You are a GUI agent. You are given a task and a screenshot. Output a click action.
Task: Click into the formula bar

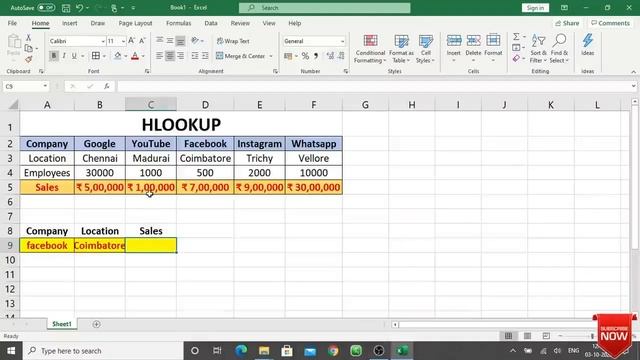click(x=373, y=86)
